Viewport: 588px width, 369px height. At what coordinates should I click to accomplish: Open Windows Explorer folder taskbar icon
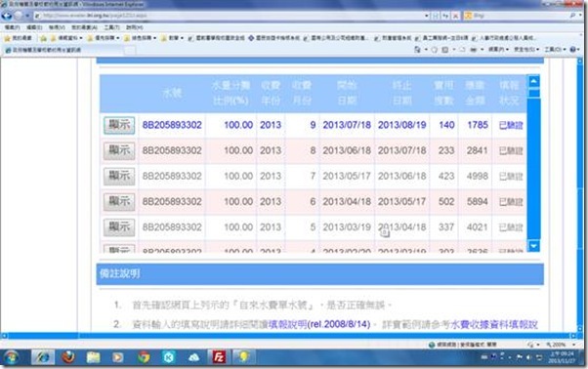pos(93,357)
